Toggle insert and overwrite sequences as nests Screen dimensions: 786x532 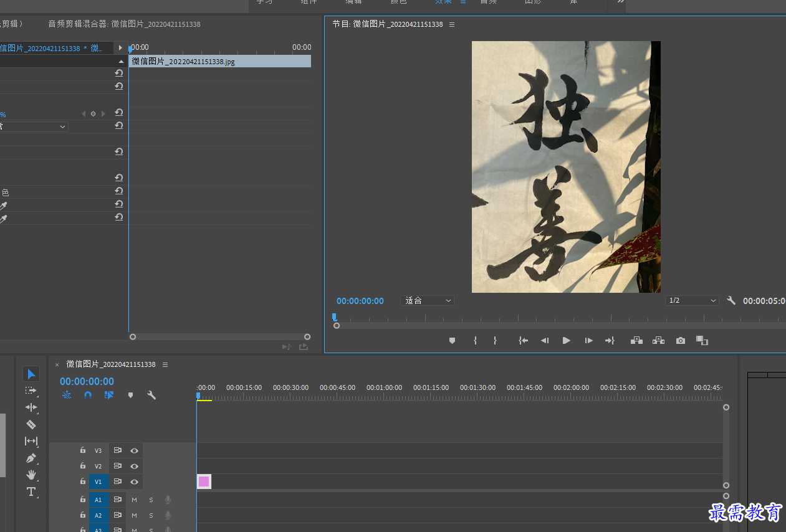(67, 395)
